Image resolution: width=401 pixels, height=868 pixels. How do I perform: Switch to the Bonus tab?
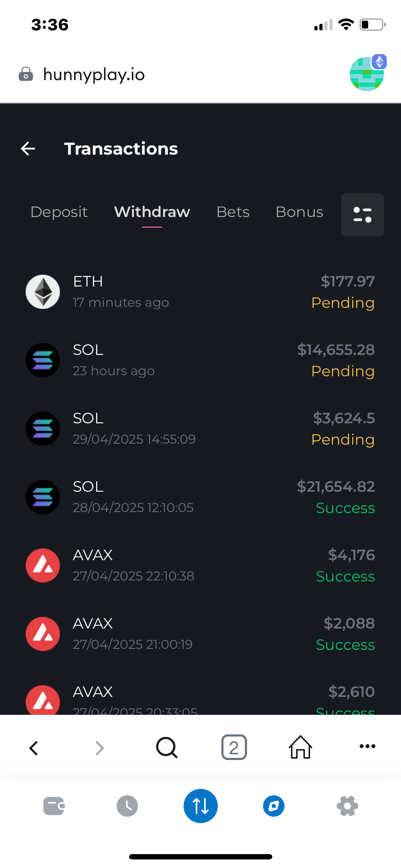coord(299,212)
